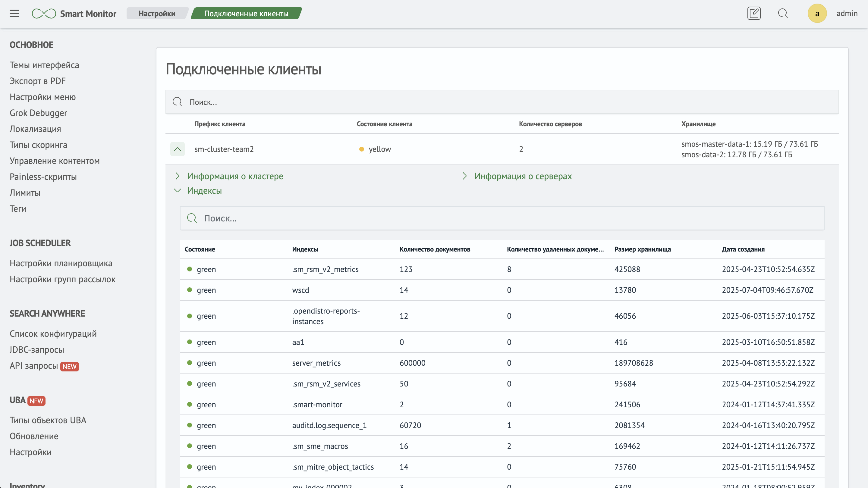Open Список конфигураций page
868x488 pixels.
point(53,334)
